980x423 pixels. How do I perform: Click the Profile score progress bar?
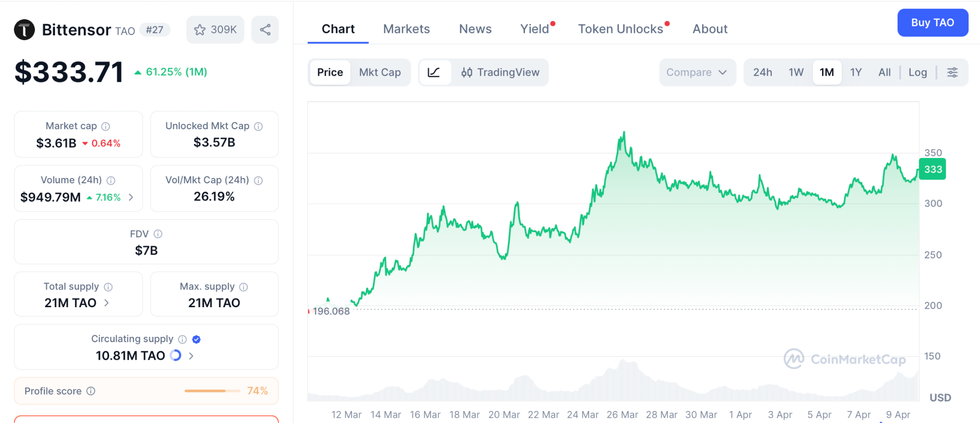coord(212,391)
